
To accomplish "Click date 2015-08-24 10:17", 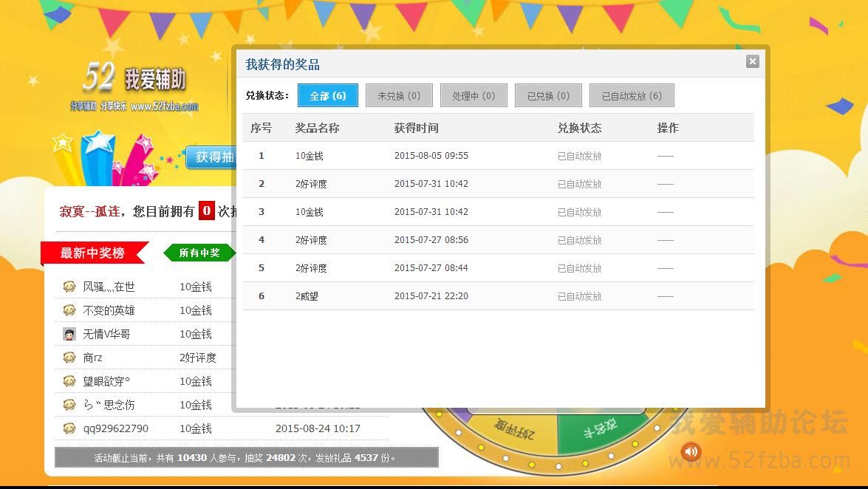I will pos(318,428).
